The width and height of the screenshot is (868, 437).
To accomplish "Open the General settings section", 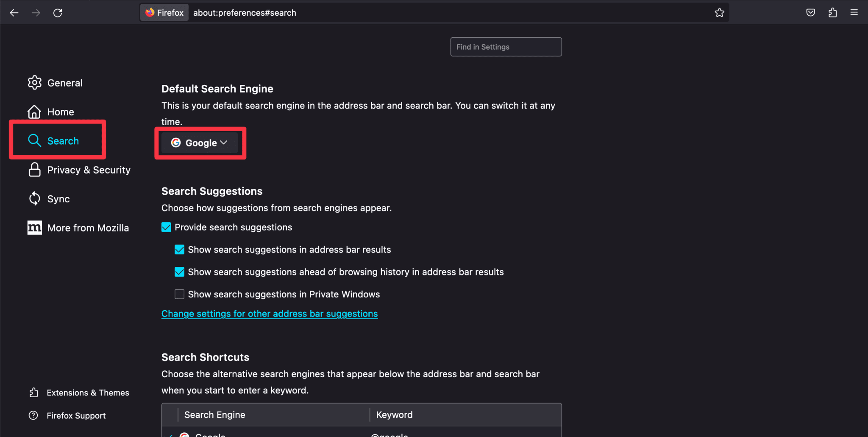I will point(65,82).
